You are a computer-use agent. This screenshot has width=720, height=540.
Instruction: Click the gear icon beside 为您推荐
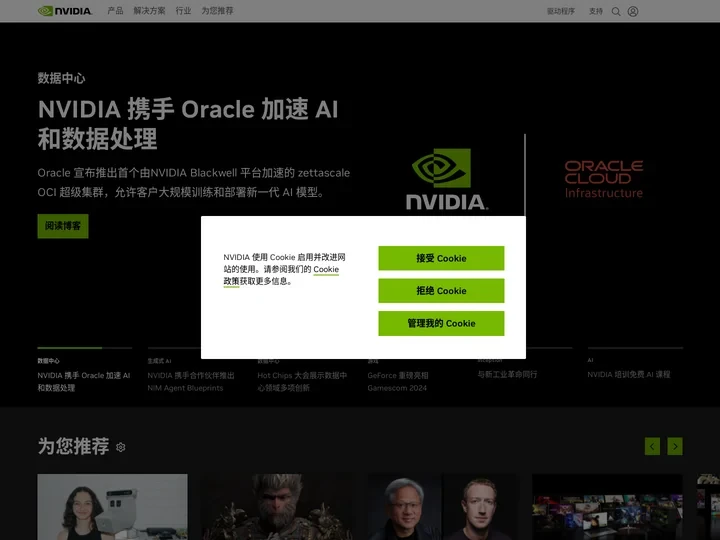(121, 447)
